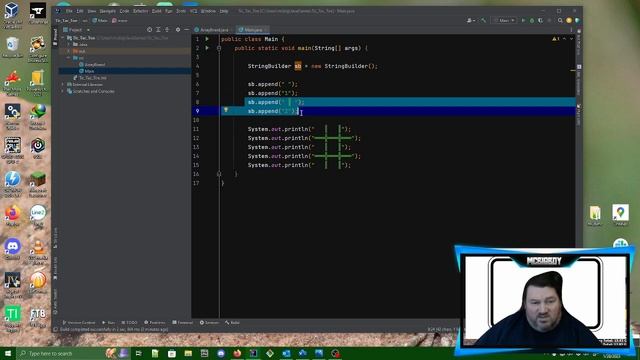
Task: Open the Services tool window
Action: pos(209,322)
